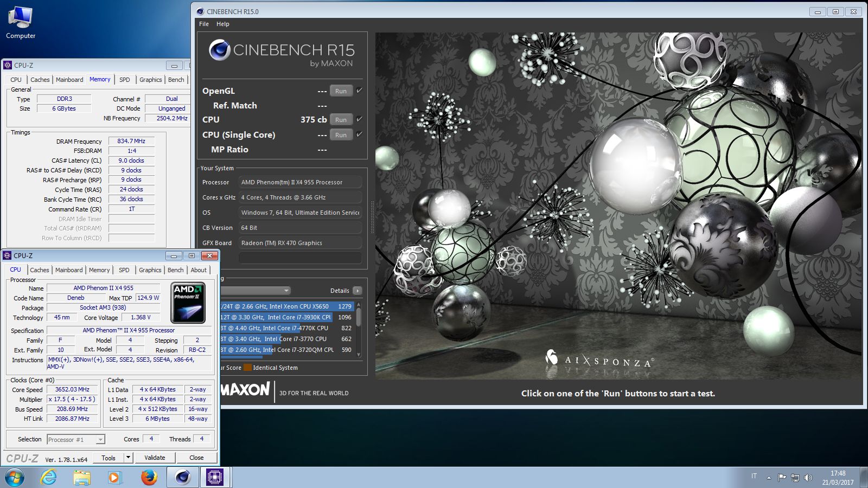Switch to Cinebench via its taskbar icon

point(182,478)
